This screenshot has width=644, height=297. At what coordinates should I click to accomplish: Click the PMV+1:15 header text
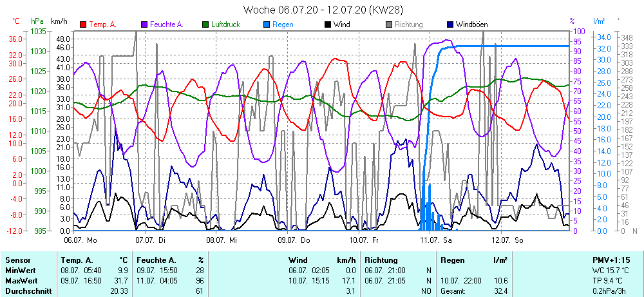tap(611, 260)
